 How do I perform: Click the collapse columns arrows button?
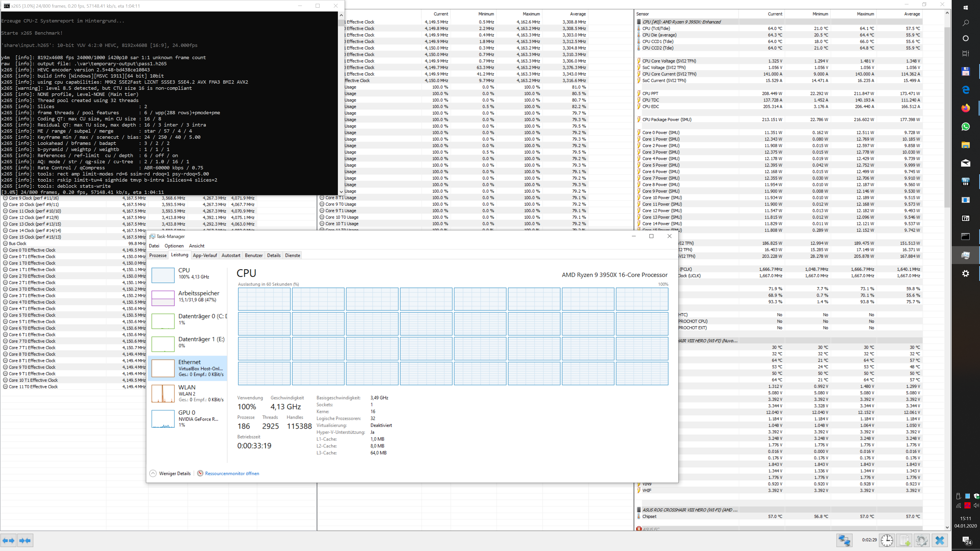[25, 540]
